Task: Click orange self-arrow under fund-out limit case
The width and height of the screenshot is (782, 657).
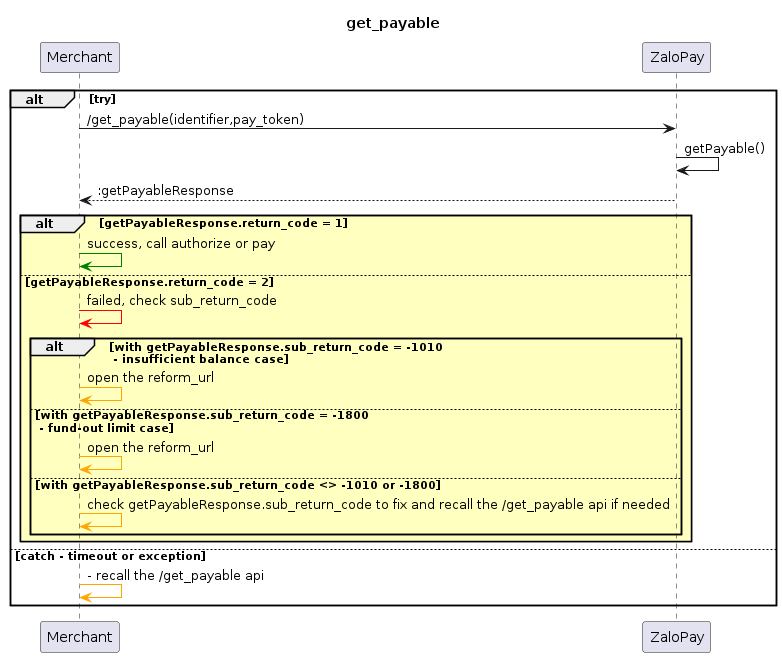Action: pyautogui.click(x=100, y=463)
